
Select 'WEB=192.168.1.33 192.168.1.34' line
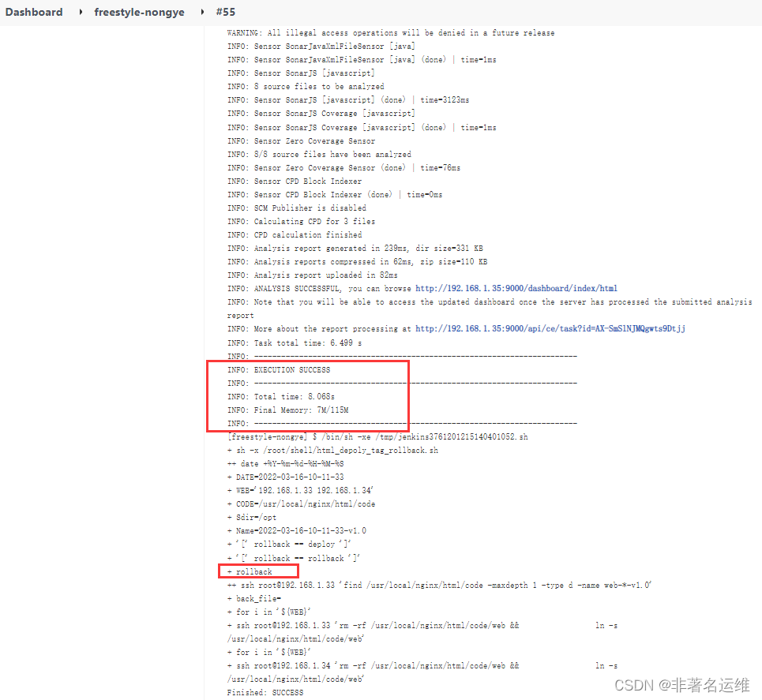[x=300, y=491]
